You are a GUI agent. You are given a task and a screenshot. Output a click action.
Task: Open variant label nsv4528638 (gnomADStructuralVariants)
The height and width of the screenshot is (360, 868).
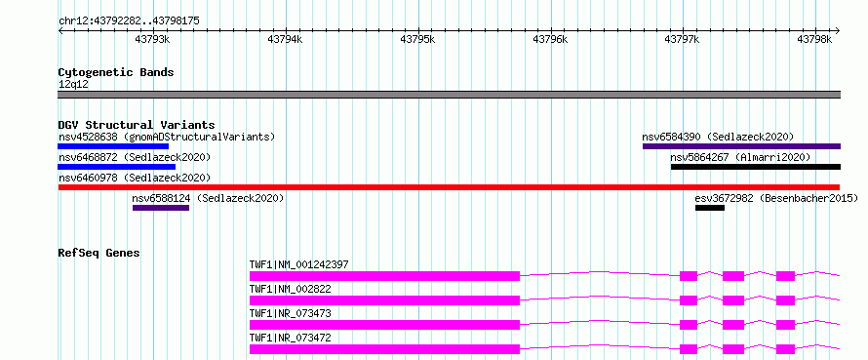click(167, 137)
